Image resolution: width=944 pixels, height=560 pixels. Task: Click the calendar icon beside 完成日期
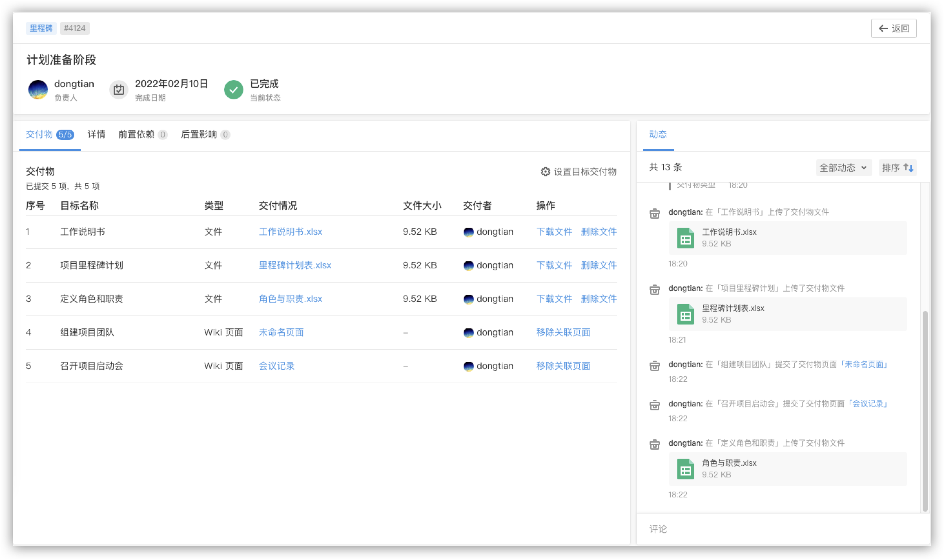[x=118, y=90]
